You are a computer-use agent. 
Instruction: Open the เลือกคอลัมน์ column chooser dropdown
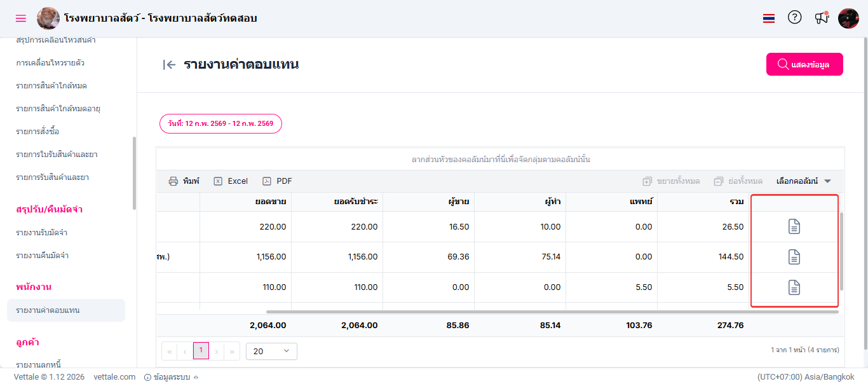click(803, 181)
